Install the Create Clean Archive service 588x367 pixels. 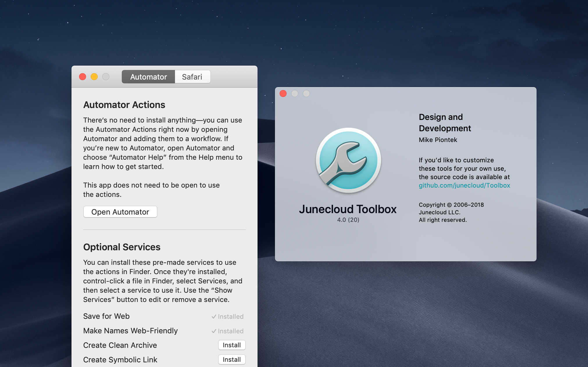232,345
